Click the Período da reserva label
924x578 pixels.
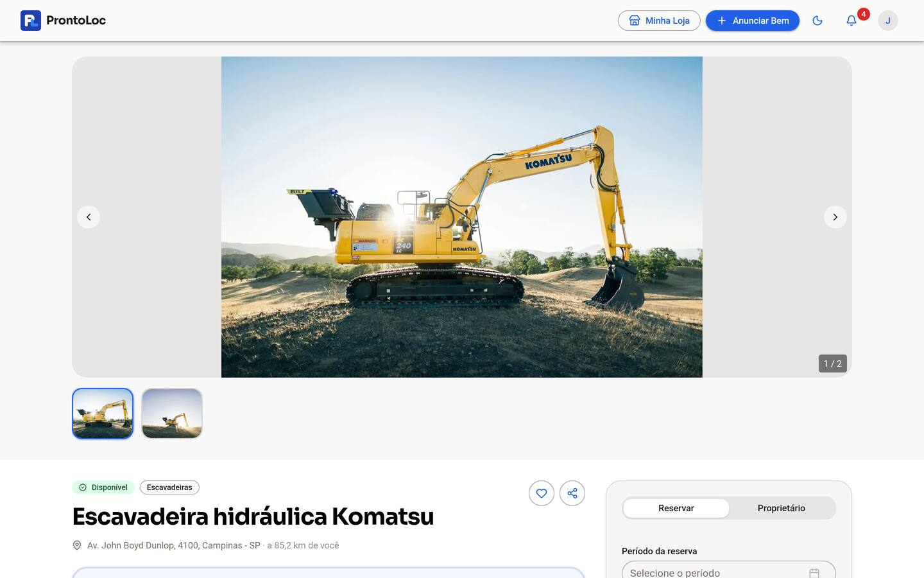[x=660, y=551]
